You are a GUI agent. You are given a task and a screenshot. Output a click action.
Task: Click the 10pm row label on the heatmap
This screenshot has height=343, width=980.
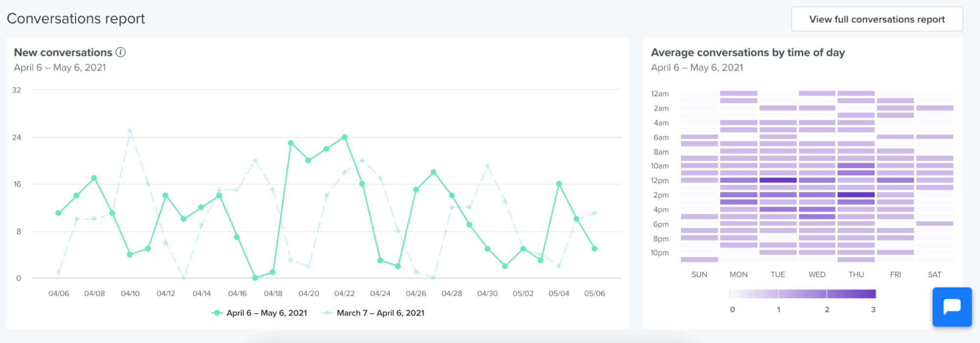pyautogui.click(x=660, y=253)
